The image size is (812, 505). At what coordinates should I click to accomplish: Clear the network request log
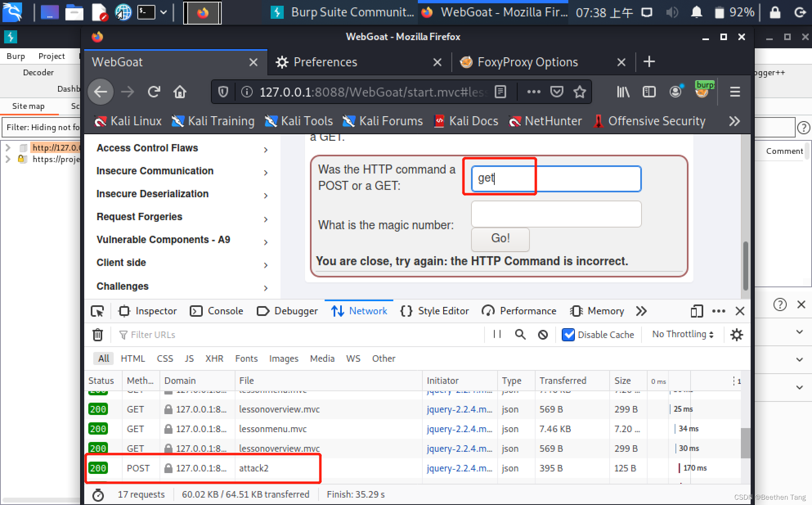[98, 335]
